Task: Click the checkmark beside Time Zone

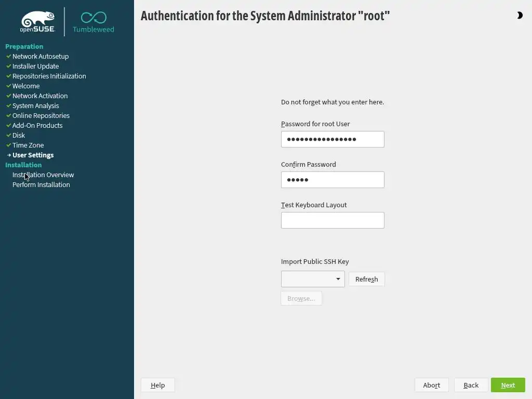Action: 9,145
